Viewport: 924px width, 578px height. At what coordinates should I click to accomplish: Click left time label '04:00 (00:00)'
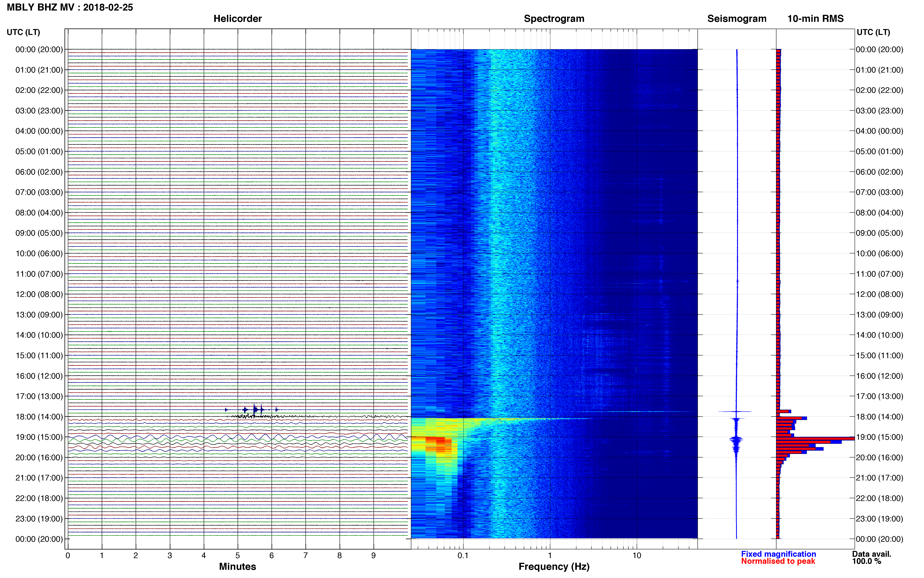(39, 131)
